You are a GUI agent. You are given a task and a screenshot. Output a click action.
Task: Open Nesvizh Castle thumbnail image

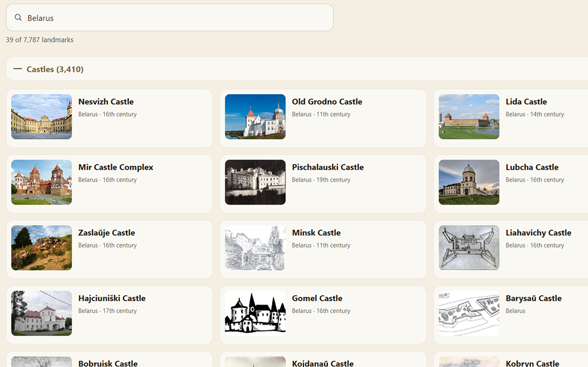(42, 117)
